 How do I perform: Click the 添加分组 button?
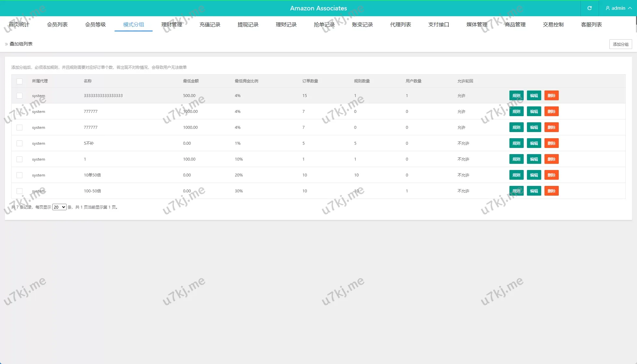[620, 44]
